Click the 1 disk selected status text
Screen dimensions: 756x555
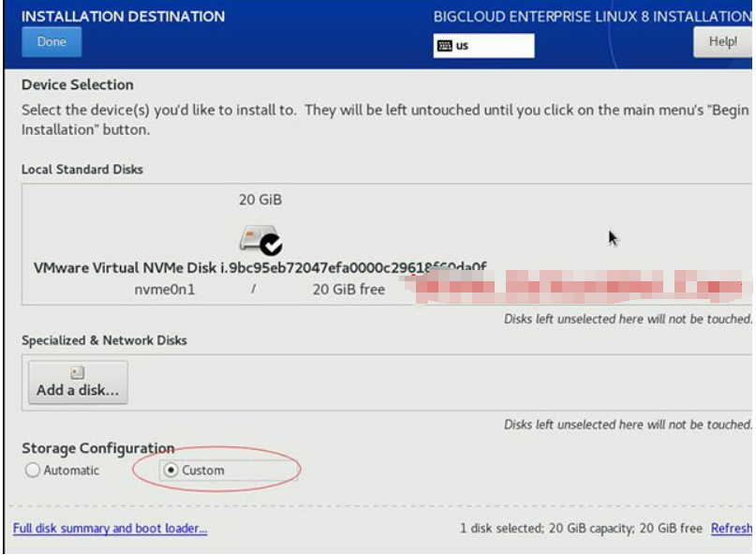pyautogui.click(x=581, y=529)
